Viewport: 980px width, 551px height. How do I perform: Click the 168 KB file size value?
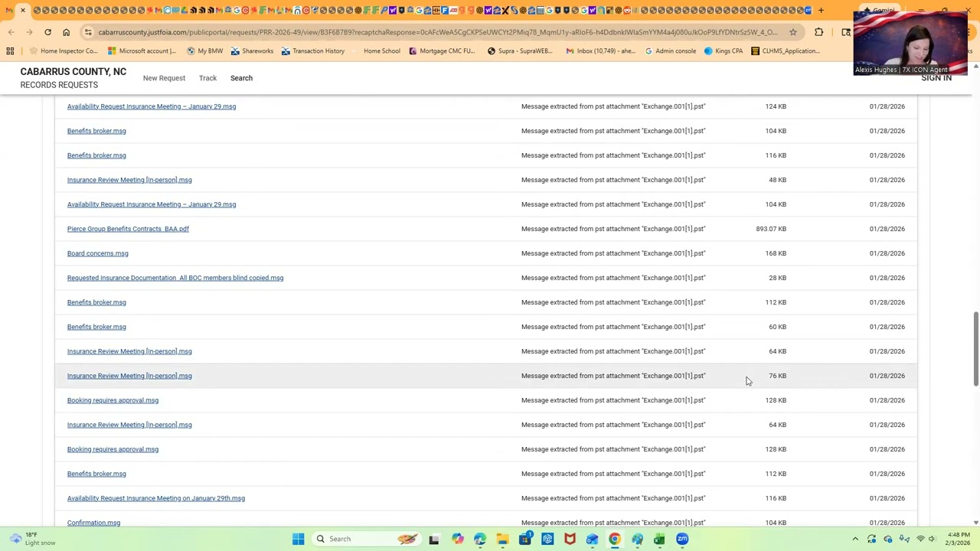click(x=776, y=253)
